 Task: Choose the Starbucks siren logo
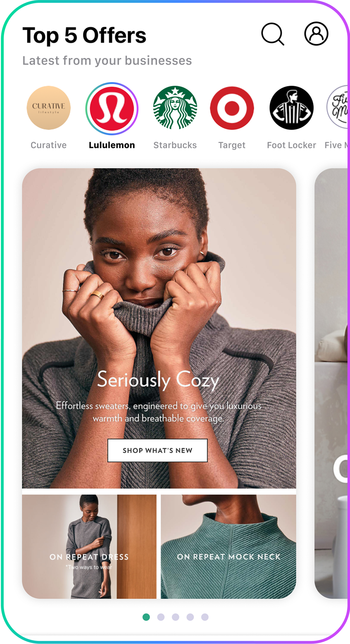pyautogui.click(x=175, y=107)
